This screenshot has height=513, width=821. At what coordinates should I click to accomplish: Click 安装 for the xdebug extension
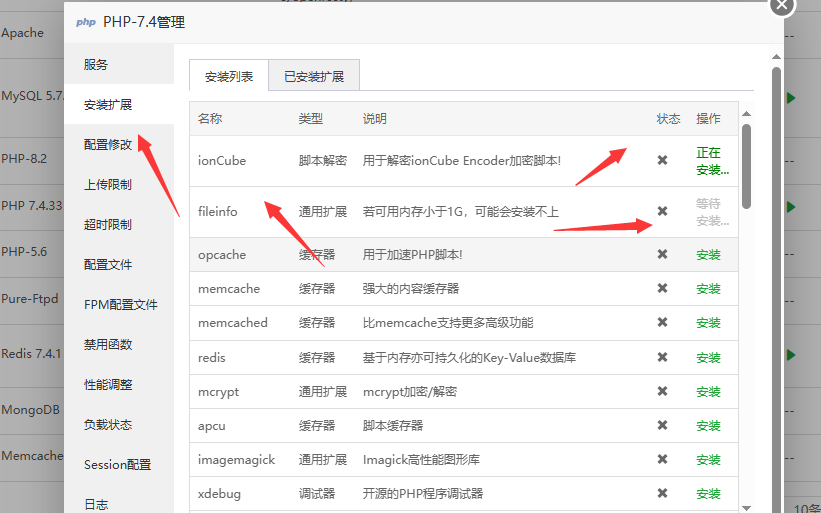coord(708,493)
